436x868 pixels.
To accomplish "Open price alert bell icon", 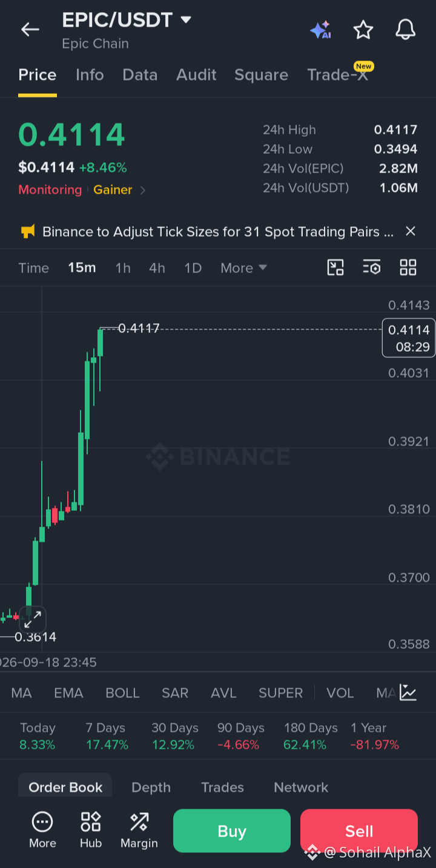I will (406, 29).
